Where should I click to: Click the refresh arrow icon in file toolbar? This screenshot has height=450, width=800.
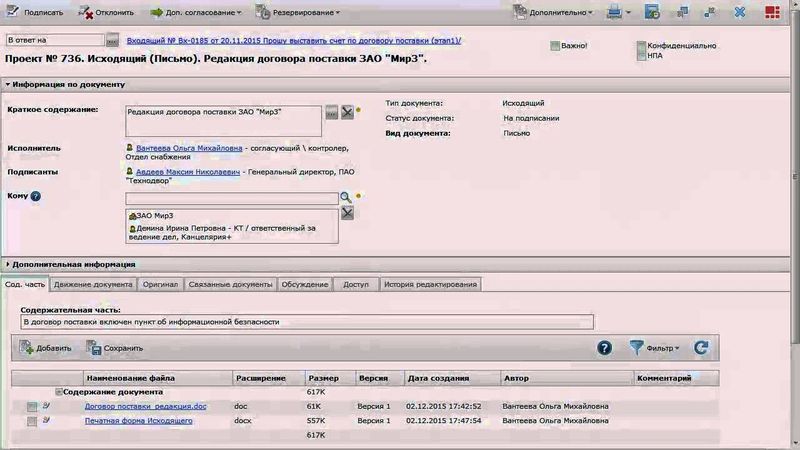pyautogui.click(x=702, y=348)
